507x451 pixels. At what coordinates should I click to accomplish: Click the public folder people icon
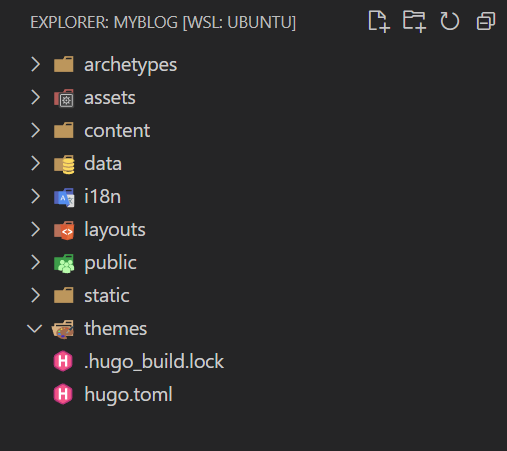[x=64, y=263]
